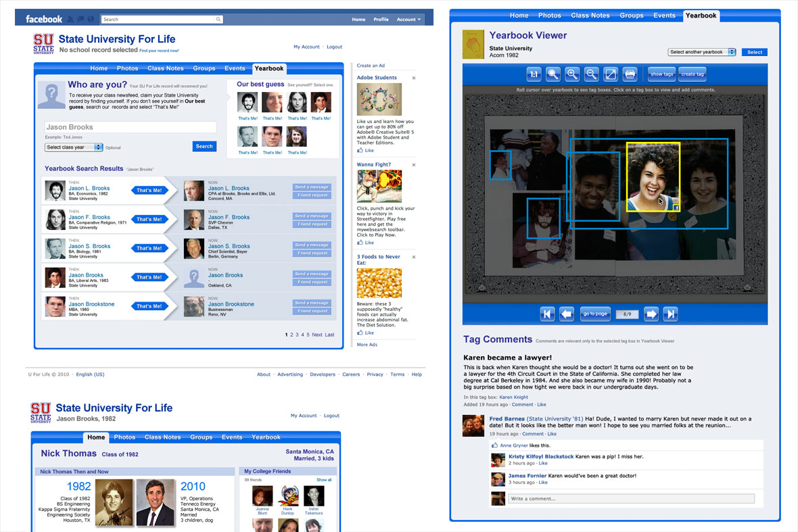Switch to Class Notes tab in Yearbook Viewer
Image resolution: width=798 pixels, height=532 pixels.
pyautogui.click(x=590, y=16)
